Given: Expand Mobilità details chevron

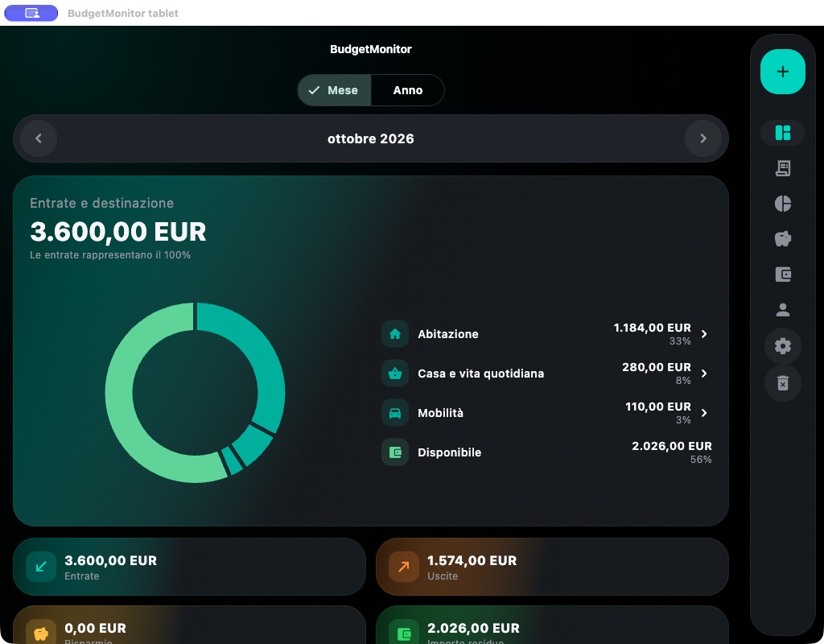Looking at the screenshot, I should click(704, 413).
